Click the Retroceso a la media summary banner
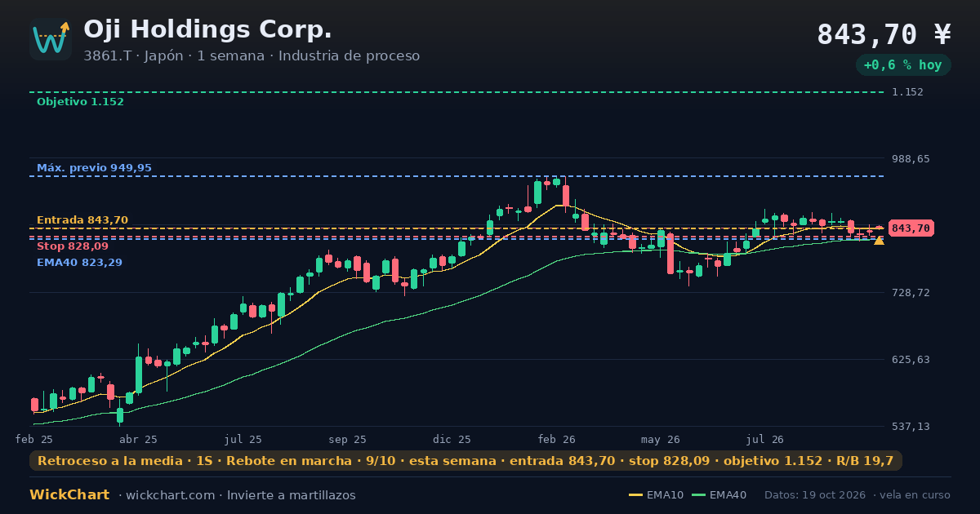Screen dimensions: 980x514 coord(465,461)
